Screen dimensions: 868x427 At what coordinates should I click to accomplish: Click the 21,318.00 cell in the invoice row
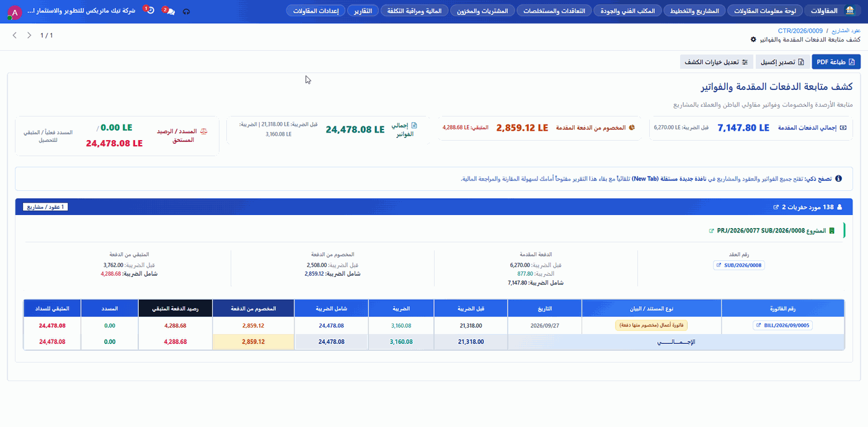[x=471, y=325]
